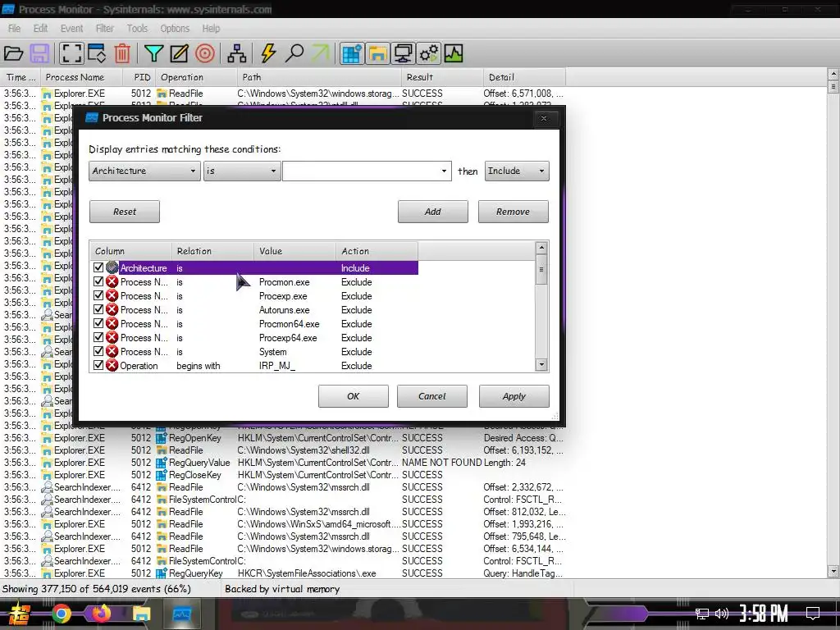Uncheck the Procmon.exe exclude filter
Viewport: 840px width, 630px height.
point(98,281)
